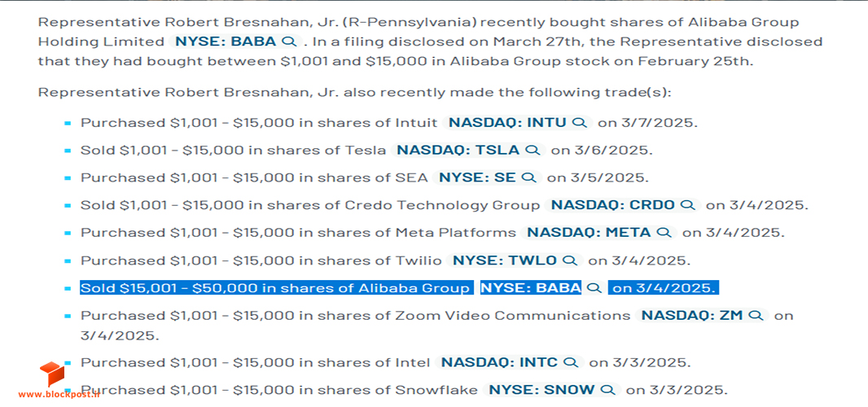Click the magnifier icon beside NASDAQ: CRDO
This screenshot has width=868, height=407.
pos(687,205)
